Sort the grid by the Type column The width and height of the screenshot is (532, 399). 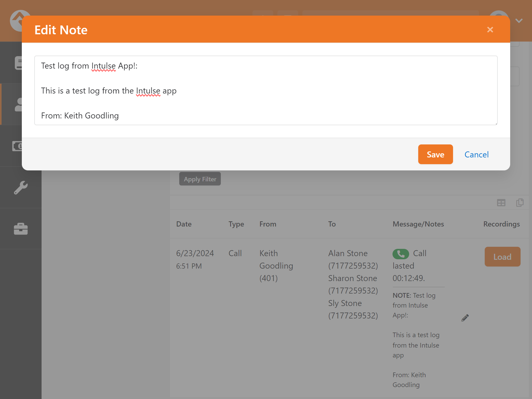236,224
